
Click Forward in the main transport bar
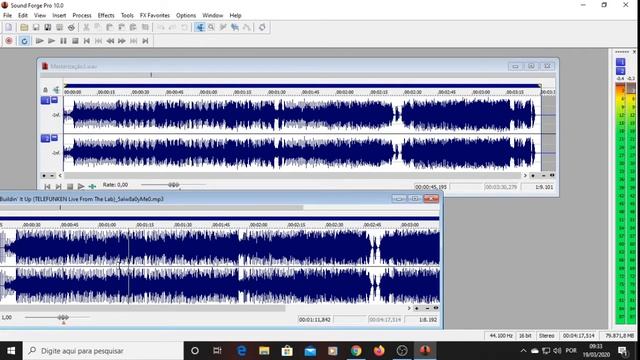coord(122,41)
